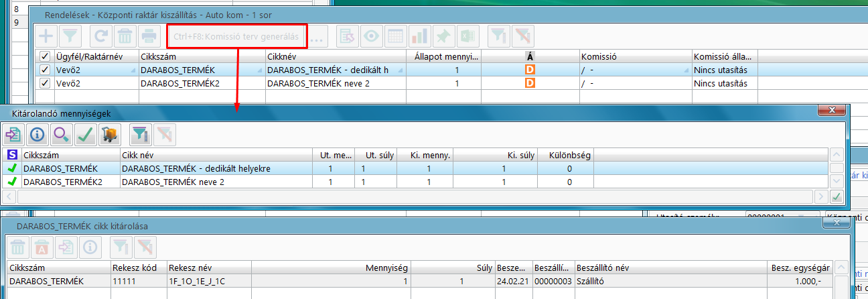Viewport: 868px width, 299px height.
Task: Select 'Nincs utasítás' cell in DARABOS_TERMÉK2 row
Action: 725,83
